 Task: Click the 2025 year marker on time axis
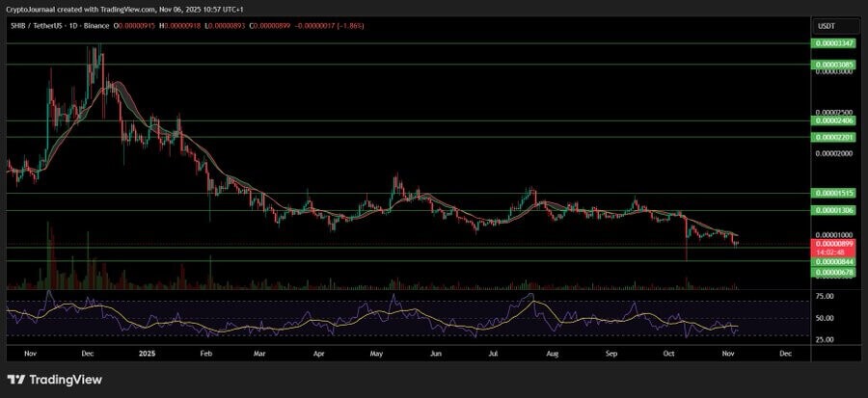pos(147,355)
